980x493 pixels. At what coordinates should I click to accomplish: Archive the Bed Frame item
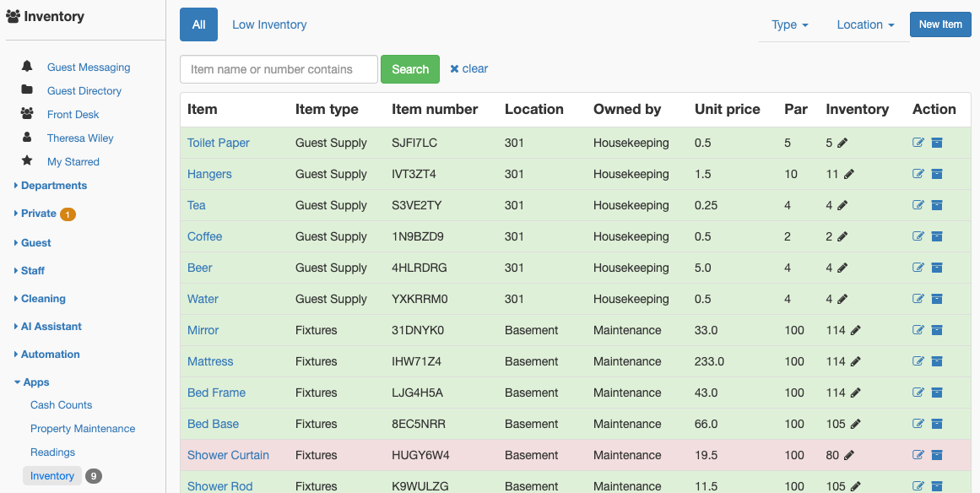(x=937, y=393)
